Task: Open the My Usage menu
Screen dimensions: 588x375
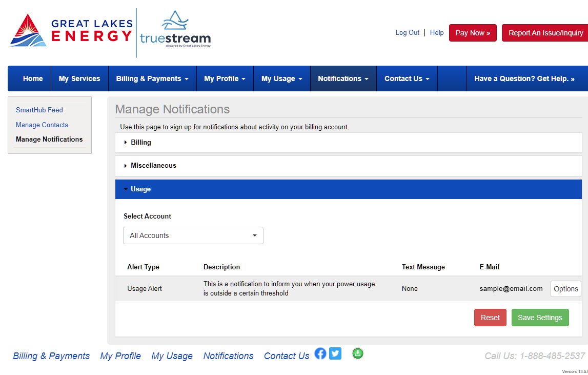Action: point(281,78)
